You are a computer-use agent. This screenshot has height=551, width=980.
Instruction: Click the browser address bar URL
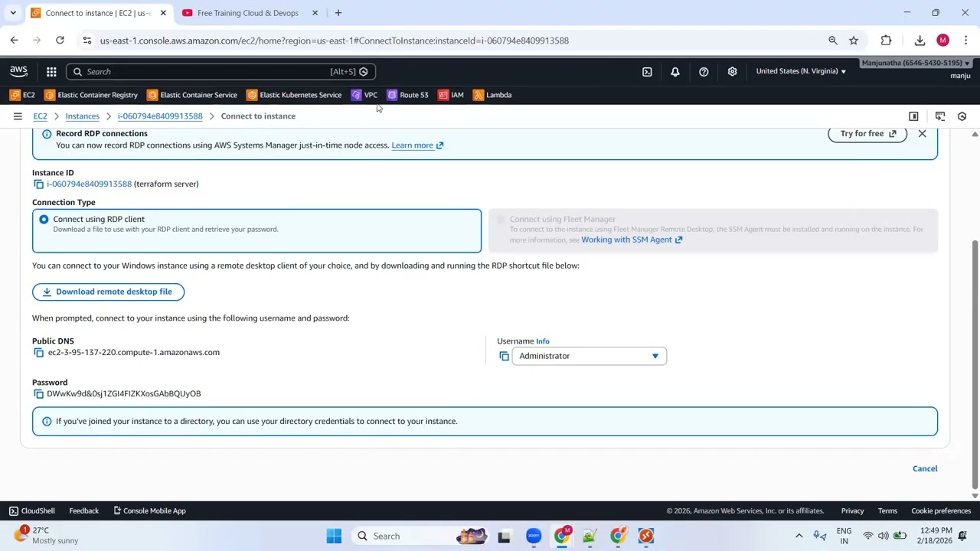334,41
